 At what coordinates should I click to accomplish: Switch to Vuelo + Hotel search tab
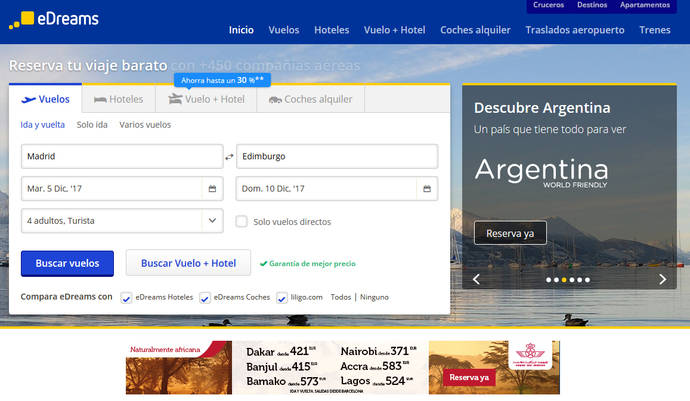[x=206, y=99]
